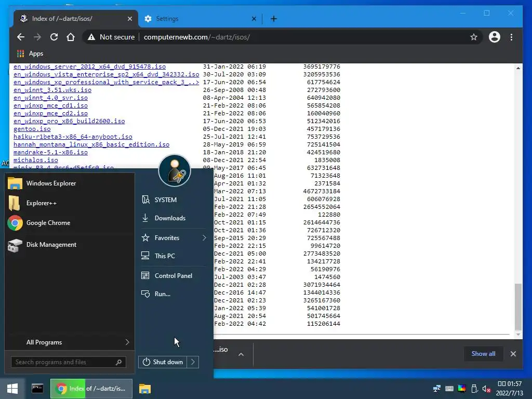This screenshot has height=399, width=532.
Task: Click the Start menu search magnifier icon
Action: 118,362
